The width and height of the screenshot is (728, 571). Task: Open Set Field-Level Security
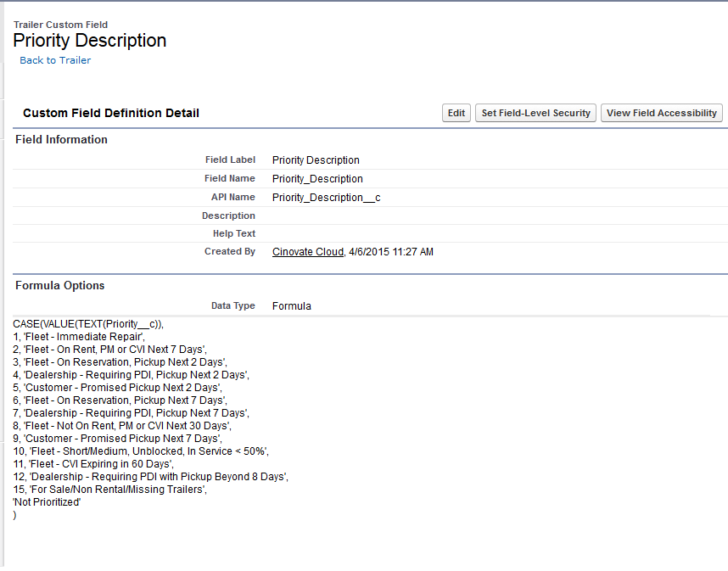[535, 113]
